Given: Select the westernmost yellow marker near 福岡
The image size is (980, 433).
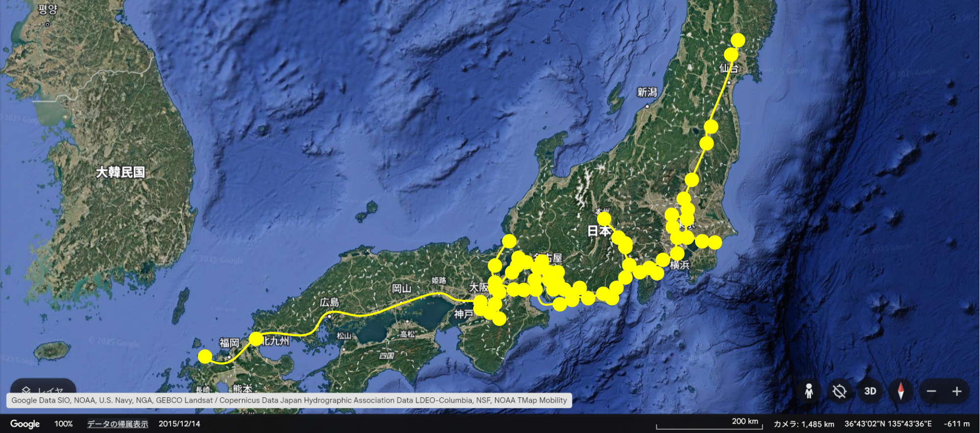Looking at the screenshot, I should pyautogui.click(x=205, y=356).
